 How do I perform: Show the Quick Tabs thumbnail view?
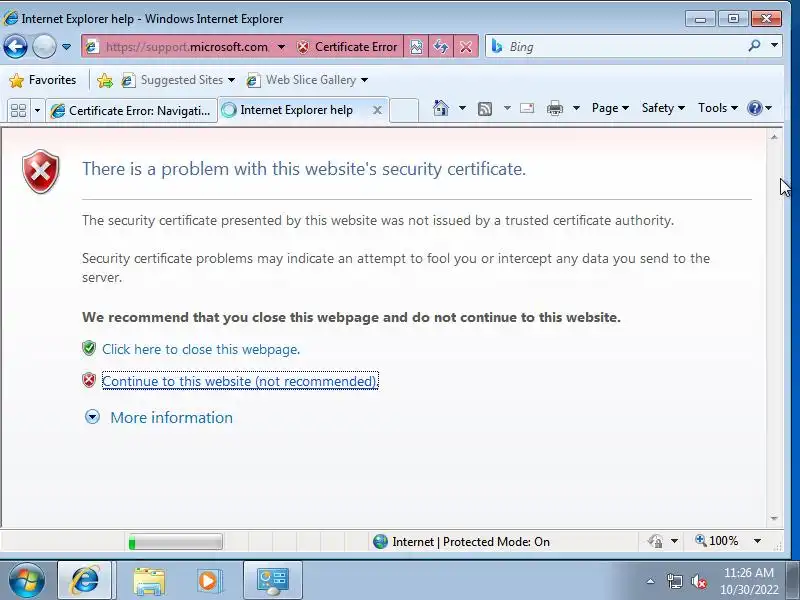coord(19,110)
